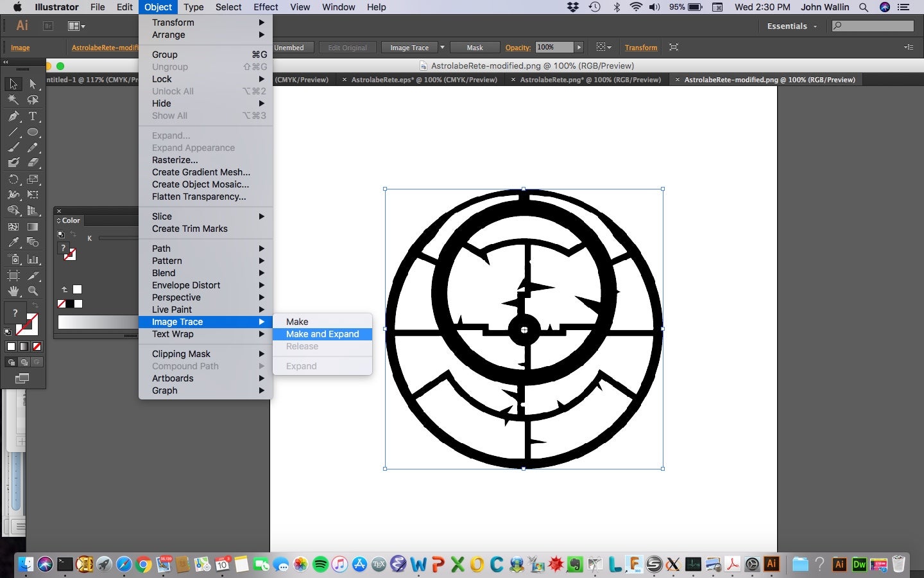Switch paint mode to Gradient in toolbar

coord(24,346)
